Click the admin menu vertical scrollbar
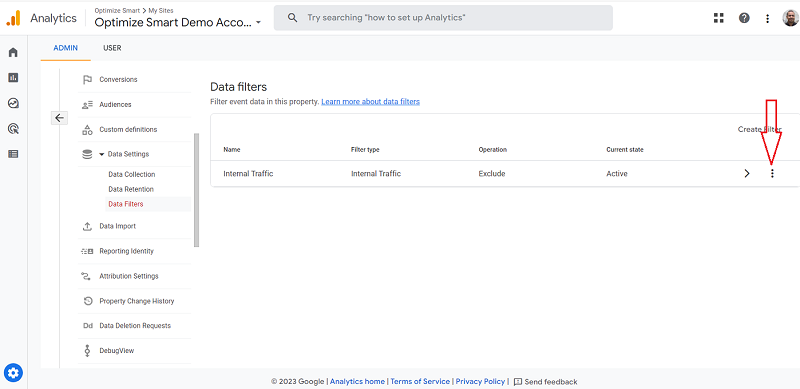800x389 pixels. [x=197, y=190]
